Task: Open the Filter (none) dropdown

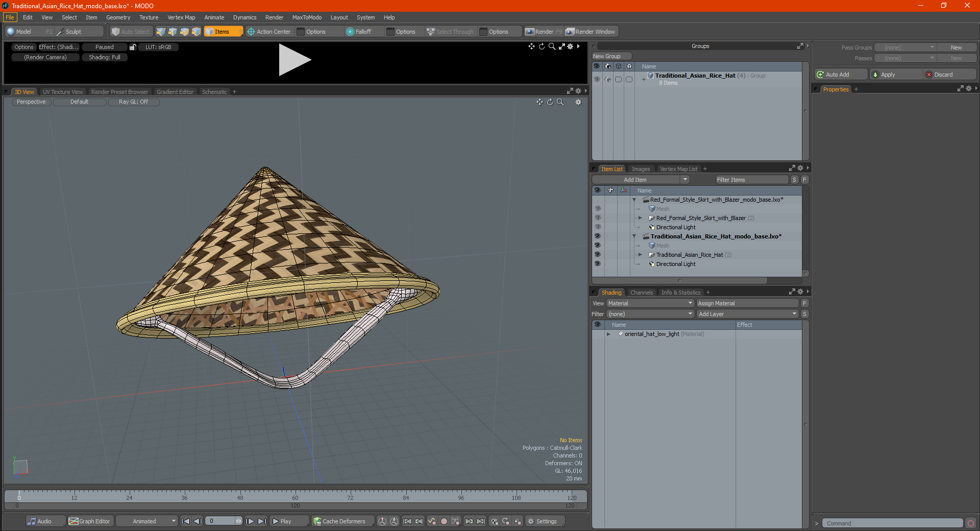Action: coord(650,314)
